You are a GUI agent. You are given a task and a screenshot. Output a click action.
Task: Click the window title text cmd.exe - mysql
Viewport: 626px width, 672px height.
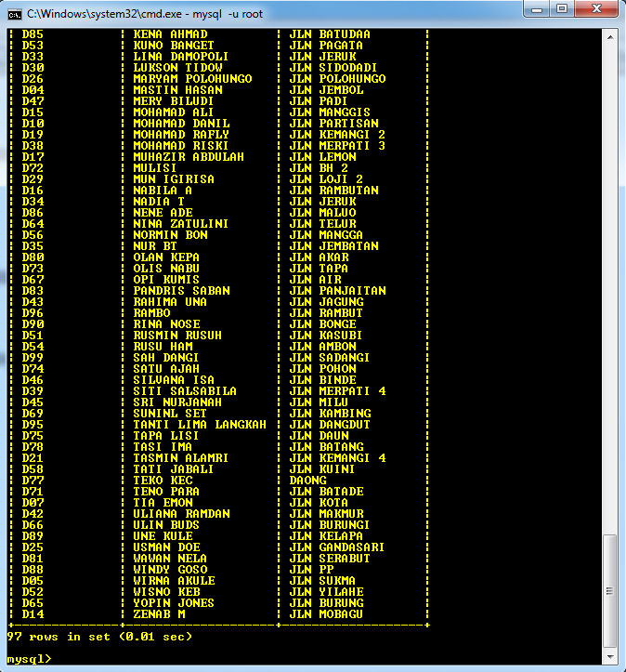[145, 14]
